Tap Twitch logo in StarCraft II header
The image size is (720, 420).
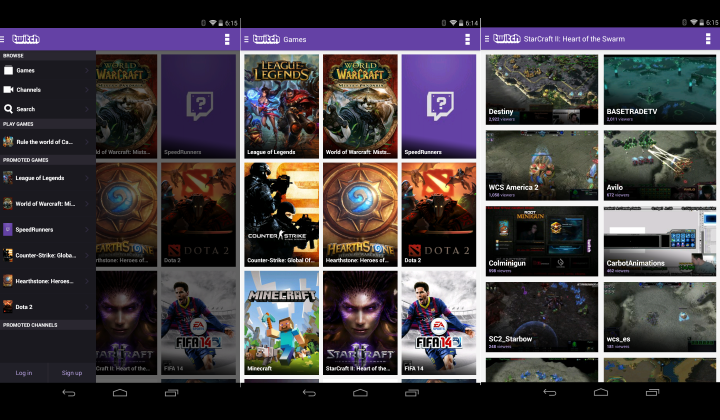(506, 39)
